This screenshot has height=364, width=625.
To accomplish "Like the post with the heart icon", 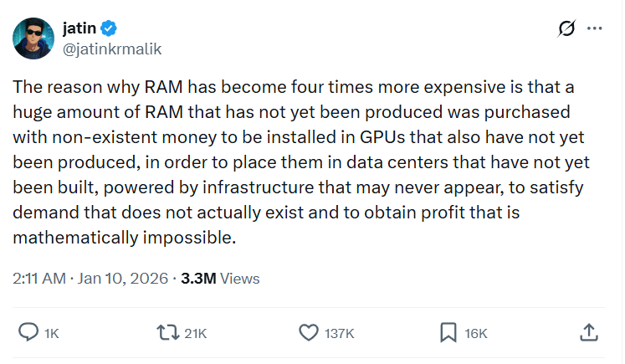I will point(308,333).
